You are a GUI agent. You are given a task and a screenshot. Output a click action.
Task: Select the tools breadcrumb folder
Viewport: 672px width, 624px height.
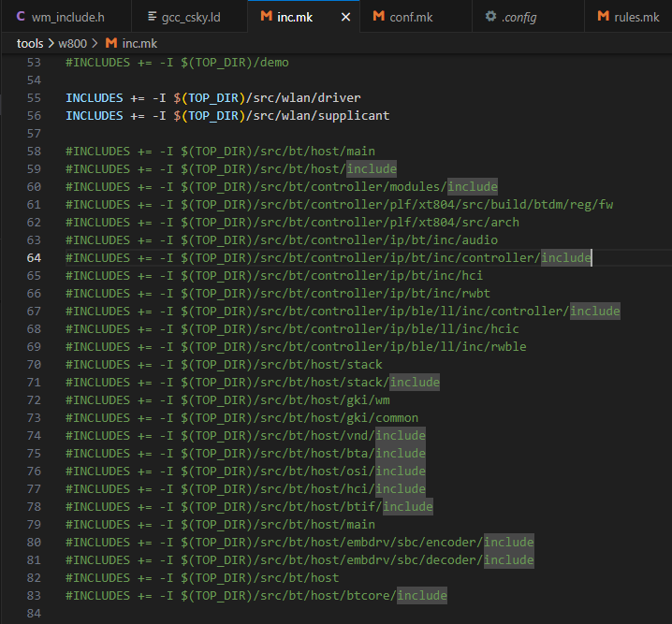tap(30, 43)
